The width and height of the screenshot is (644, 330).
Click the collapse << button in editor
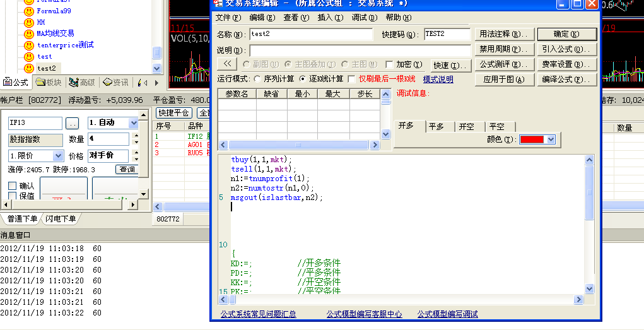(227, 64)
